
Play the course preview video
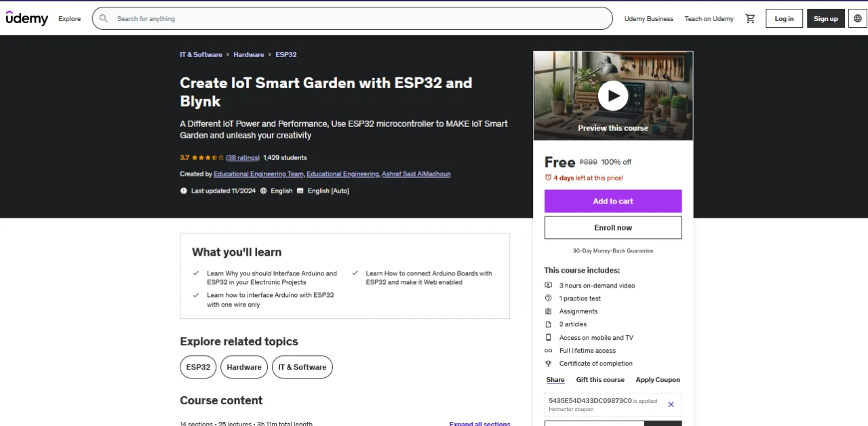pyautogui.click(x=613, y=96)
